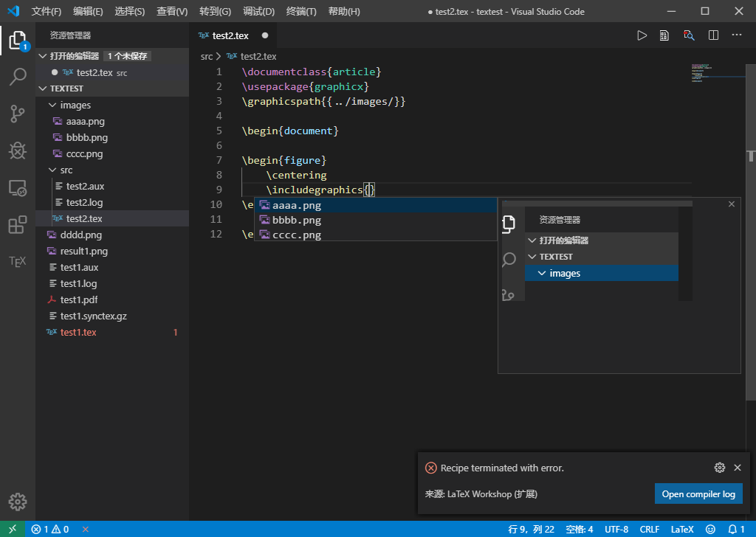Select test2.tex in Open Editors list

pyautogui.click(x=112, y=73)
